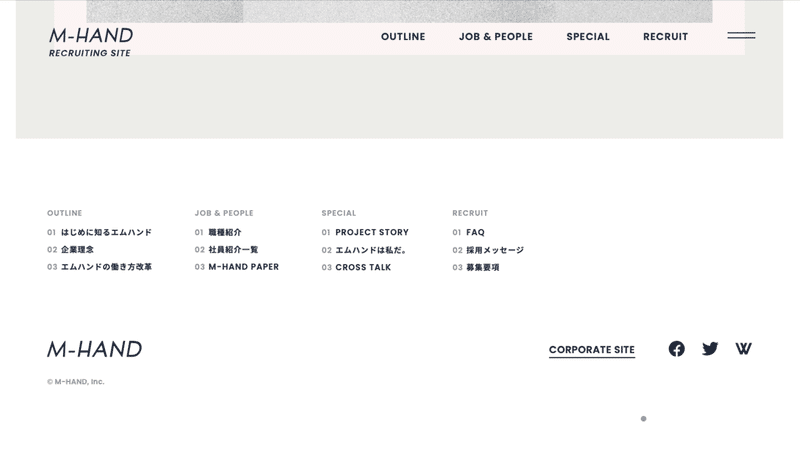Viewport: 800px width, 456px height.
Task: Open the FAQ footer link
Action: point(468,232)
